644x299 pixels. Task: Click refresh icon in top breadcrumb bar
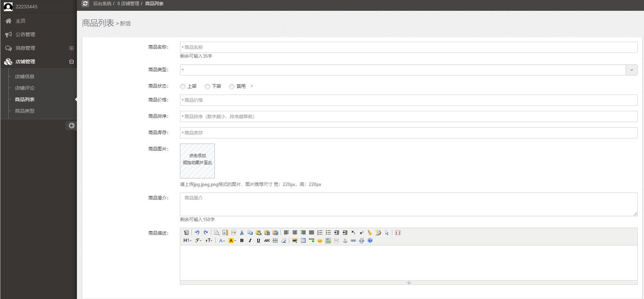pos(85,3)
